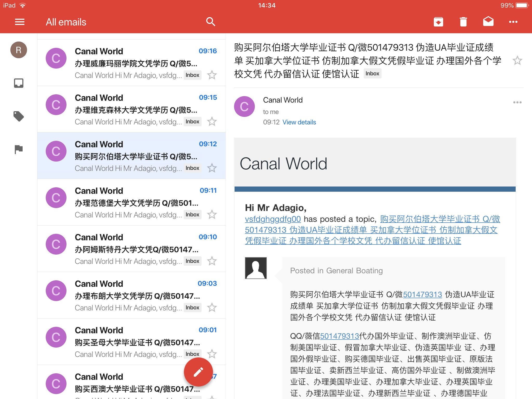
Task: Delete email with trash icon
Action: [463, 22]
